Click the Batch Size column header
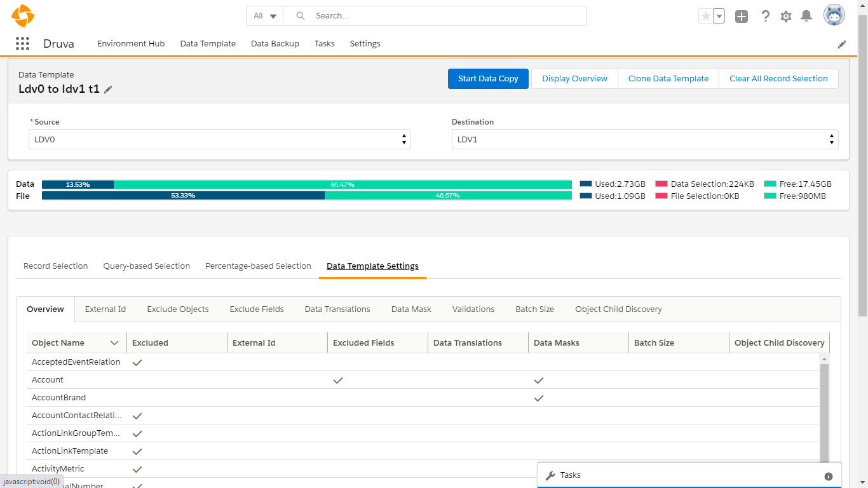 (679, 343)
